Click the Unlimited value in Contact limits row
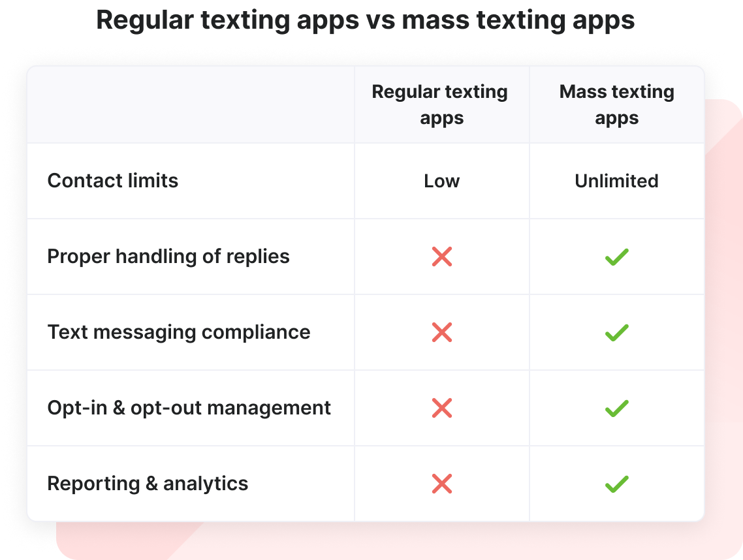The image size is (743, 560). (x=616, y=181)
